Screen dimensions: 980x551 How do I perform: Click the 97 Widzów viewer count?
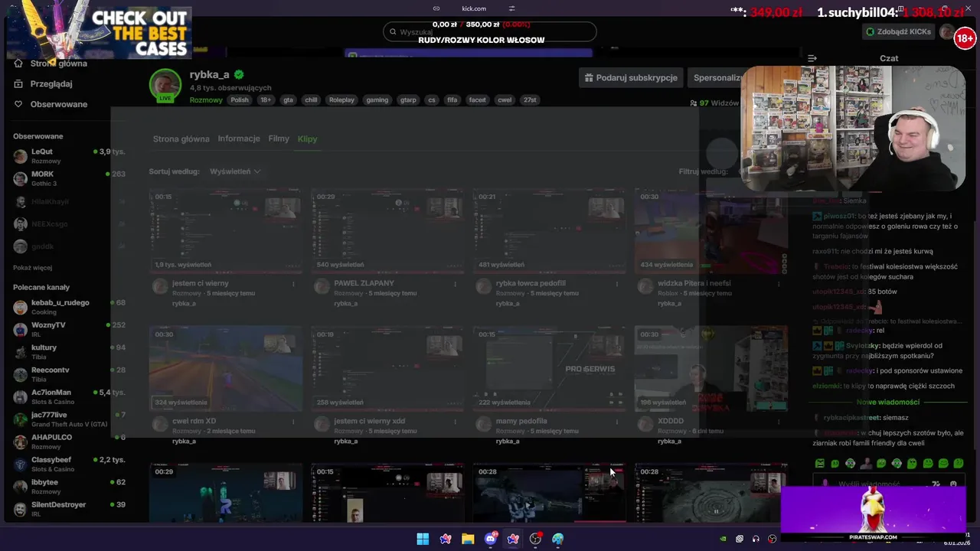coord(714,103)
